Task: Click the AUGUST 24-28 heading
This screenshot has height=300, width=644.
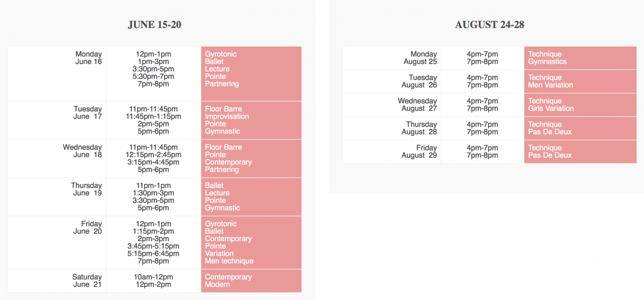Action: [489, 25]
